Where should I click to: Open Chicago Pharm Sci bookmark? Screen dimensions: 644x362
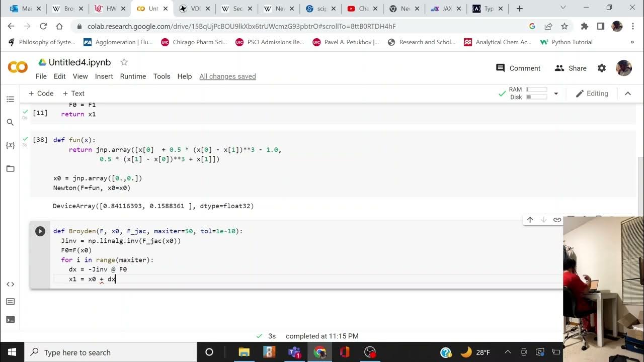(194, 42)
